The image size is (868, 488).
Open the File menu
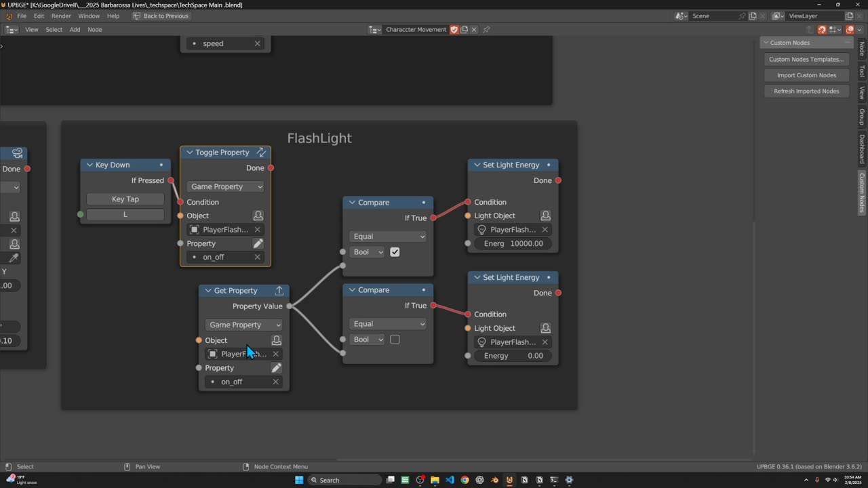22,16
